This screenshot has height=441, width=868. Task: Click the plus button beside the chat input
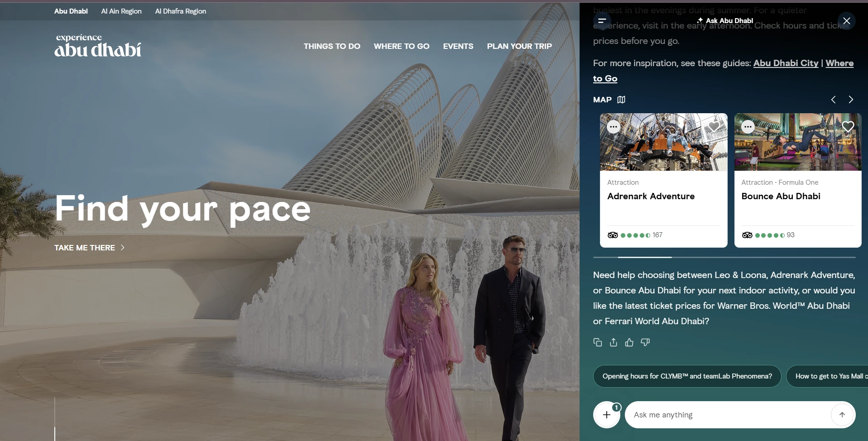(x=607, y=415)
